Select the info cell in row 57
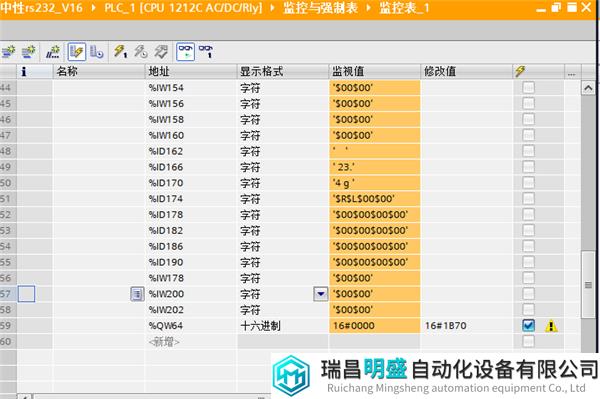The width and height of the screenshot is (600, 399). pyautogui.click(x=26, y=294)
